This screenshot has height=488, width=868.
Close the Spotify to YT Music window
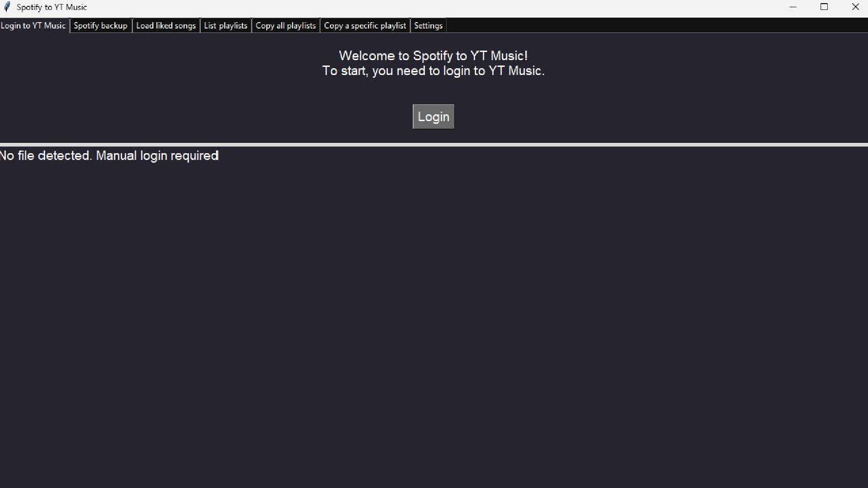point(855,7)
